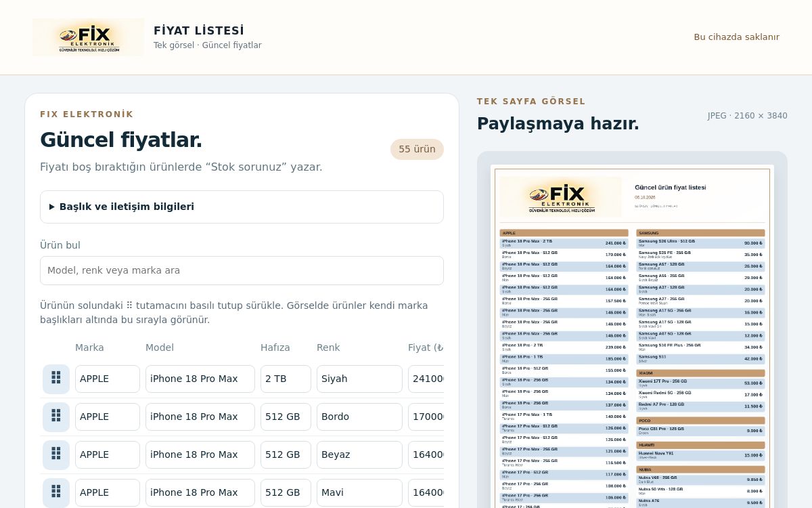
Task: Edit Marka field in Siyah row
Action: point(108,379)
